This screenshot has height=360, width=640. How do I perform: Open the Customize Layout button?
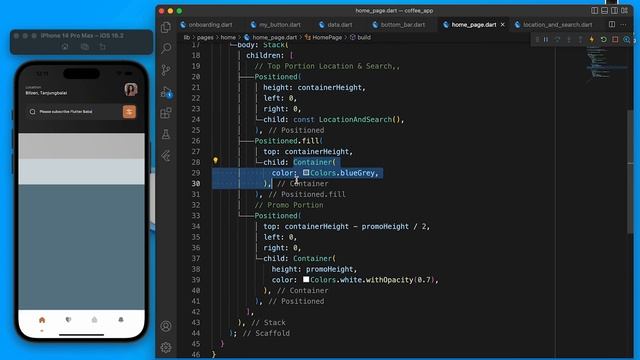click(x=624, y=11)
